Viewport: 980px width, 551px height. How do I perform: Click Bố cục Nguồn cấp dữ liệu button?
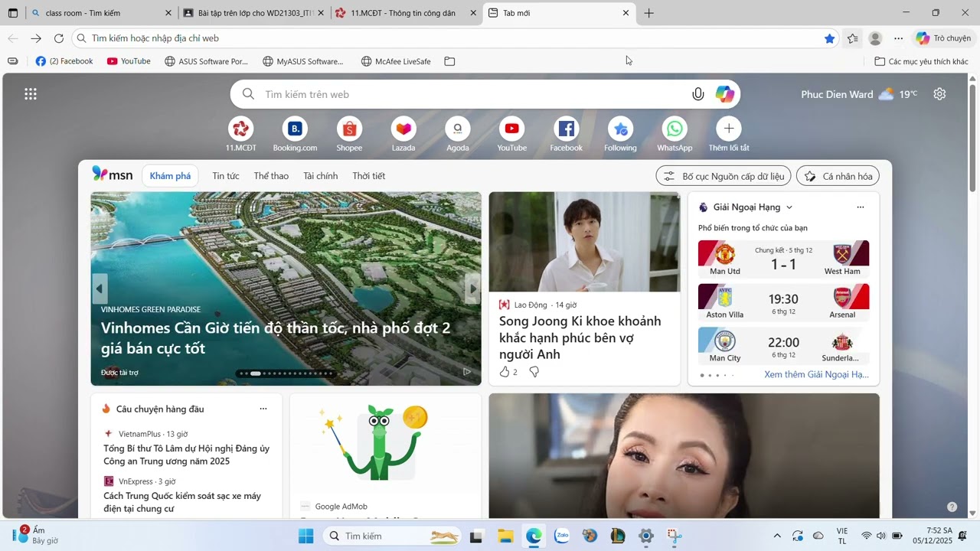click(725, 176)
